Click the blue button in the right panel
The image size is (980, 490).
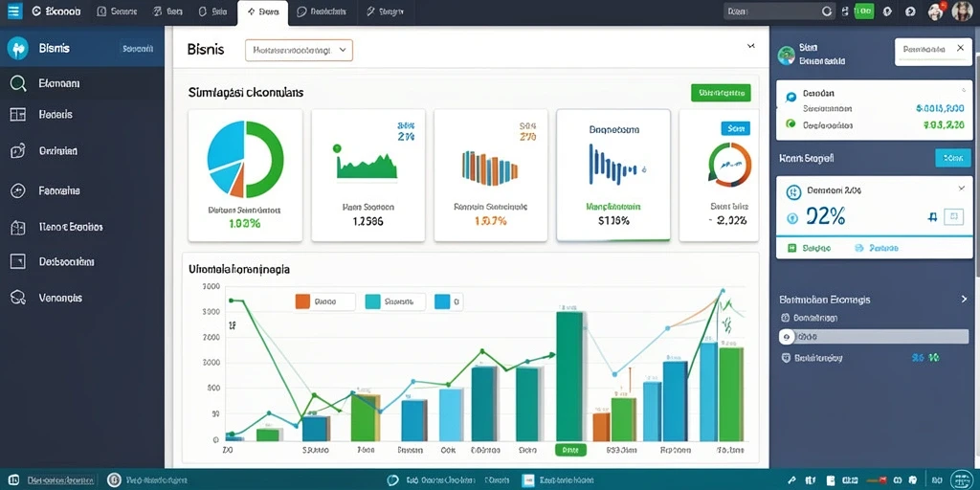click(x=952, y=158)
